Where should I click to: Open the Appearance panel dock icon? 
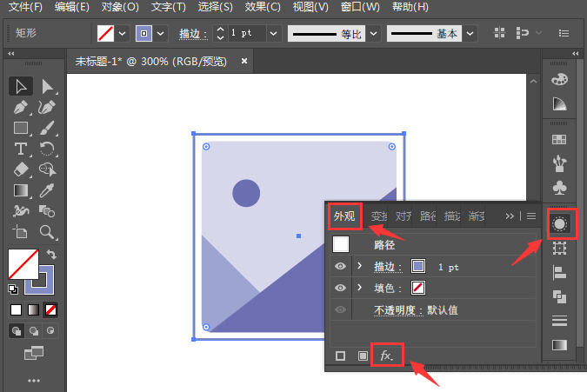[x=560, y=224]
